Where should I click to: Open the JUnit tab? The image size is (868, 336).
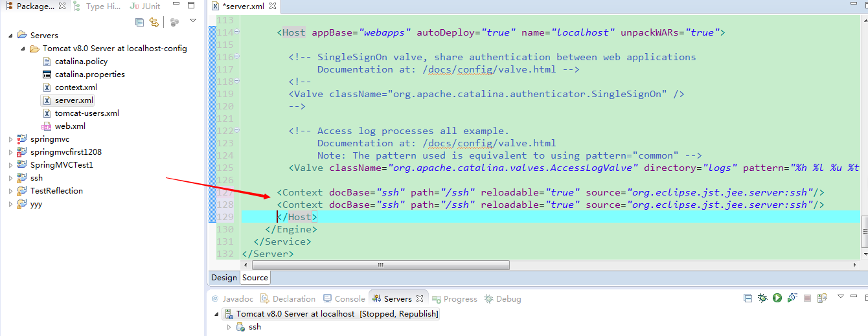point(144,6)
